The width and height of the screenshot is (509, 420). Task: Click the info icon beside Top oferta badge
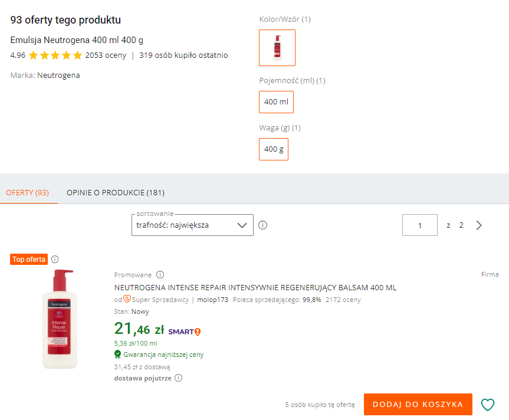pos(55,259)
